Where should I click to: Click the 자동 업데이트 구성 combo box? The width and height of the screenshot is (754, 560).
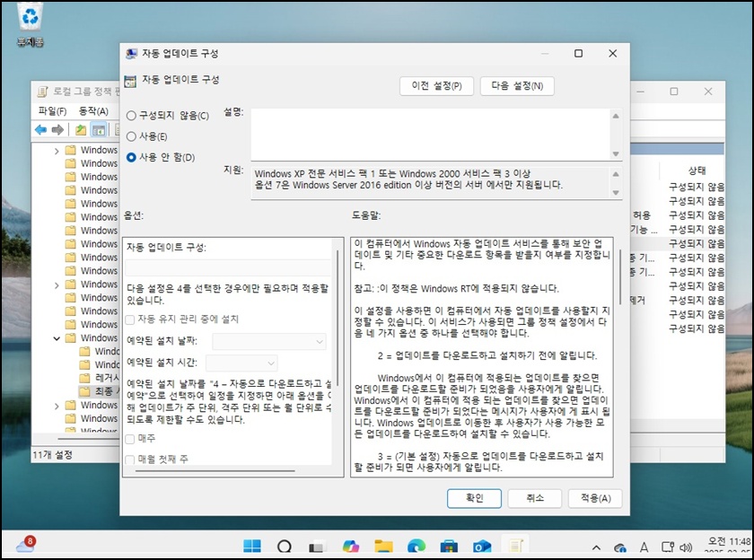(228, 267)
